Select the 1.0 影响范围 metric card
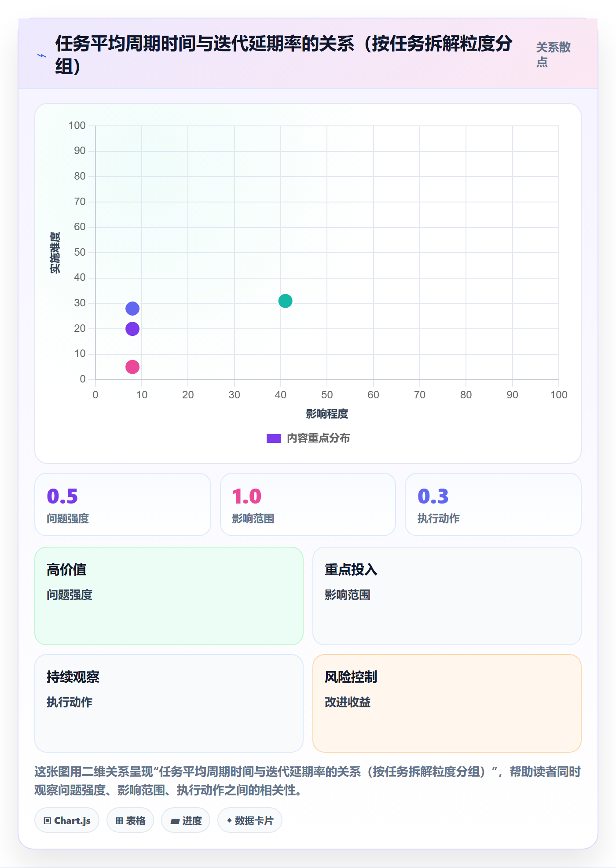 [308, 504]
